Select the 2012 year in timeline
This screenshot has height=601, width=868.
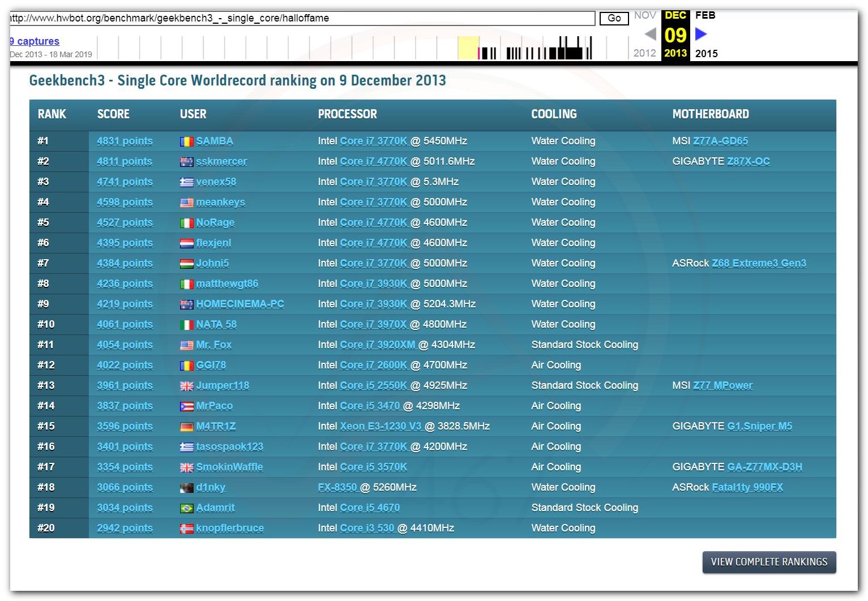click(x=644, y=53)
